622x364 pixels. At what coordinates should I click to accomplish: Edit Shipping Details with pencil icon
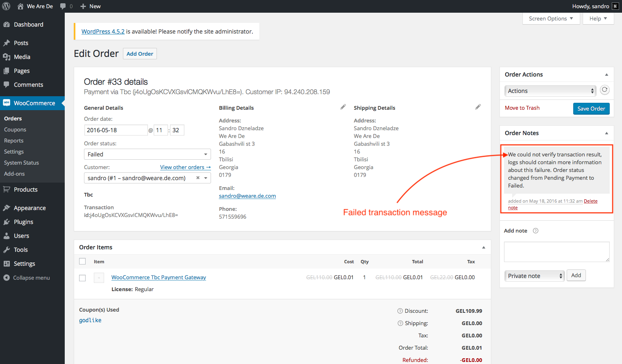click(x=478, y=107)
